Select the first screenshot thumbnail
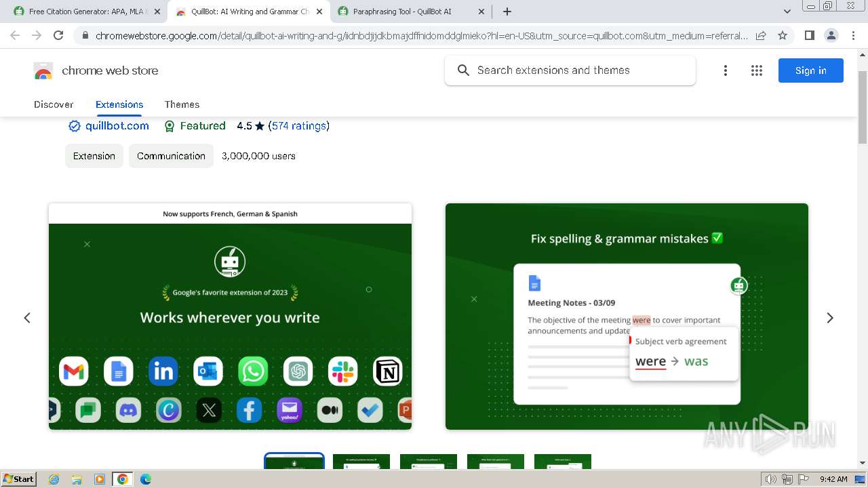The width and height of the screenshot is (868, 488). coord(294,462)
